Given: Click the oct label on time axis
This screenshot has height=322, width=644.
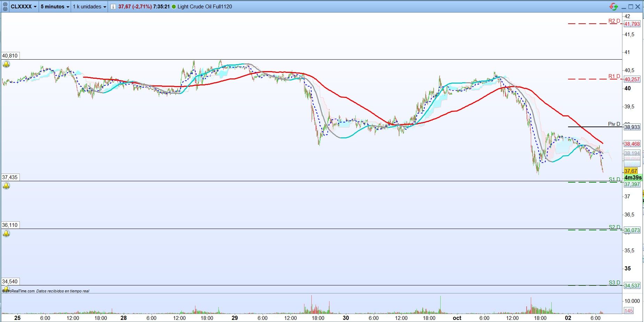Looking at the screenshot, I should click(457, 318).
